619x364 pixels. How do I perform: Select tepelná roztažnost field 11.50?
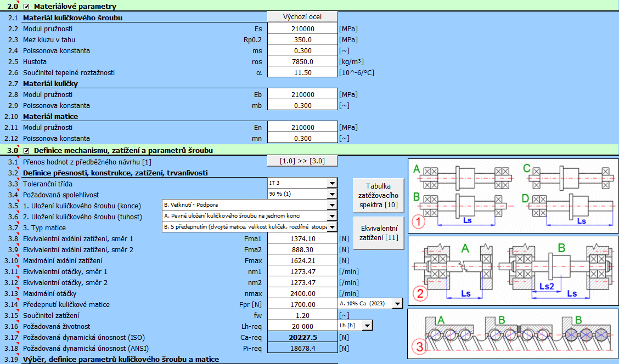point(303,72)
